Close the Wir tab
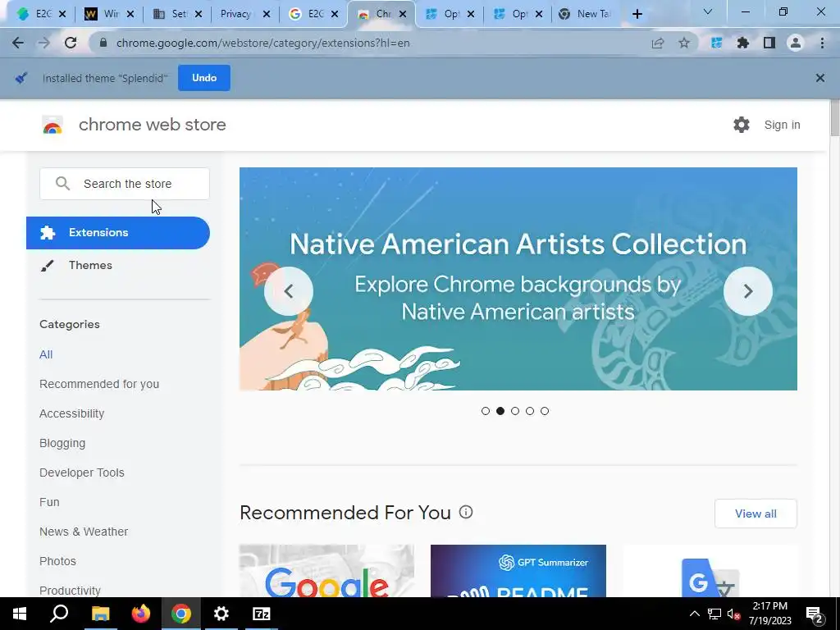 coord(130,15)
